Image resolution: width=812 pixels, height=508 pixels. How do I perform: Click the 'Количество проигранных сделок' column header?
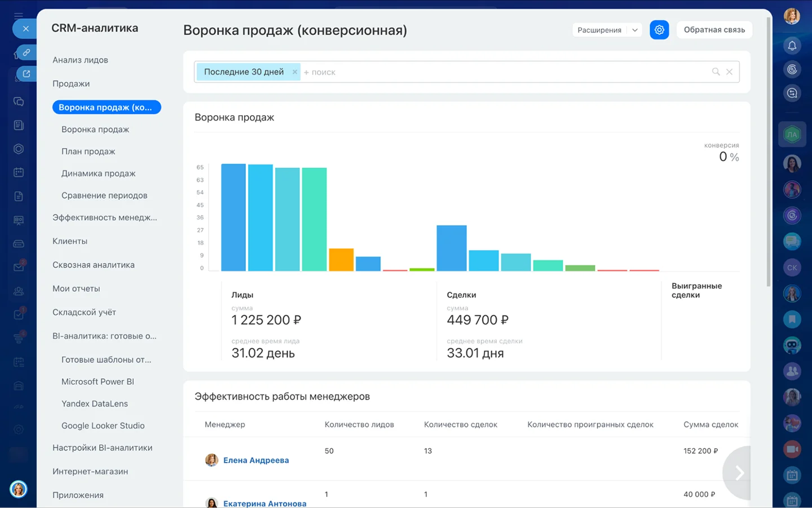590,424
